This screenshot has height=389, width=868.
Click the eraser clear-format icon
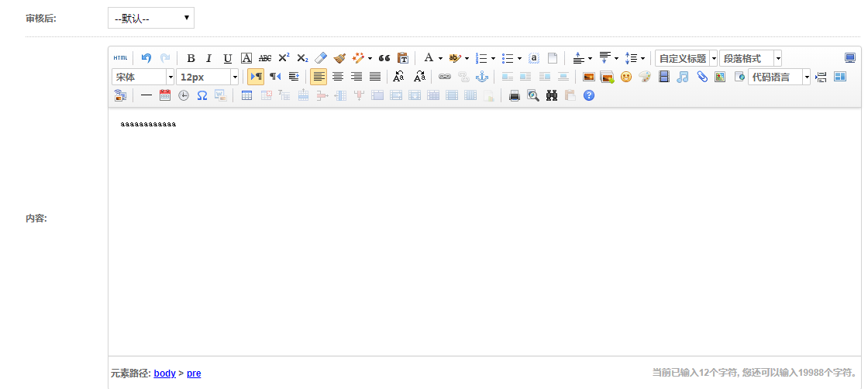coord(321,58)
